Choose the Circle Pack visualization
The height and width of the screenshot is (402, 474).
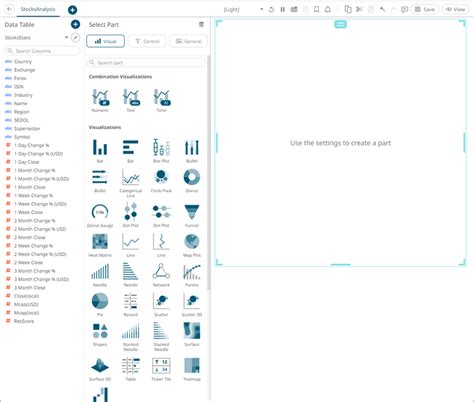161,181
